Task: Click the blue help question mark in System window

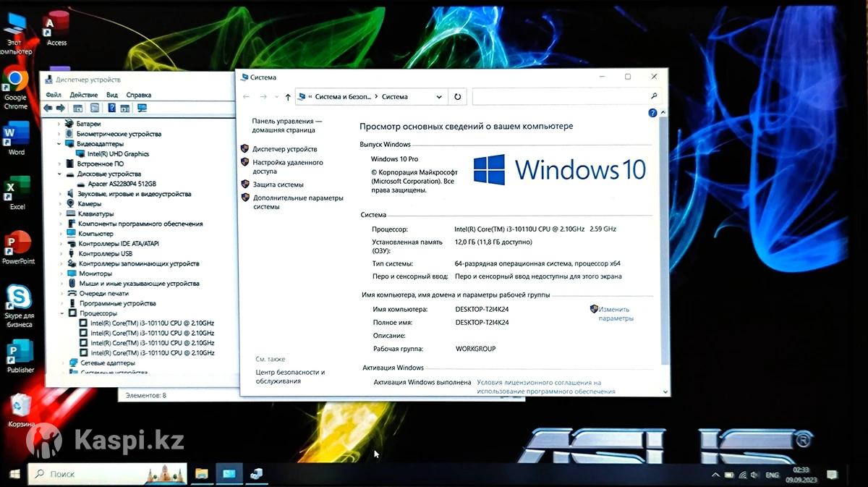Action: (x=652, y=113)
